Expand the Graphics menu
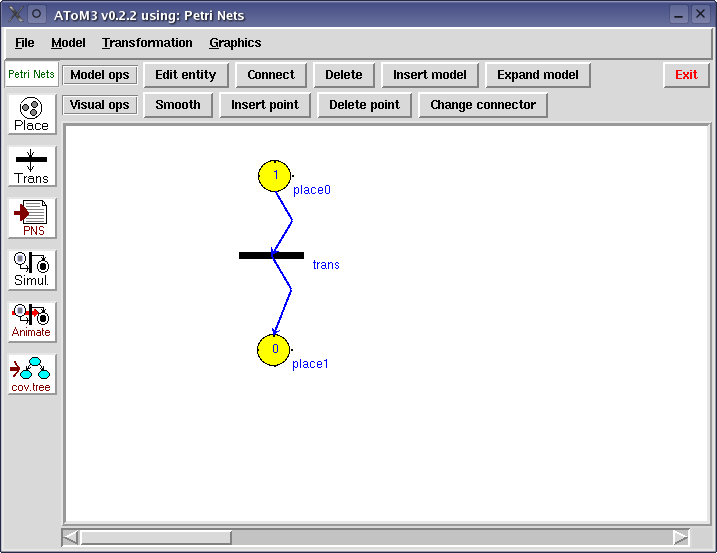This screenshot has width=717, height=553. (x=235, y=43)
